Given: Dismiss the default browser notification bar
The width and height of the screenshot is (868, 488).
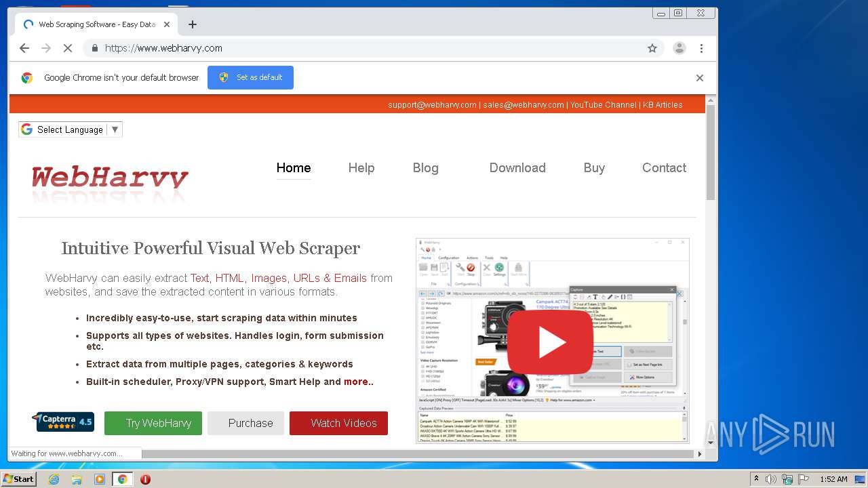Looking at the screenshot, I should 700,78.
